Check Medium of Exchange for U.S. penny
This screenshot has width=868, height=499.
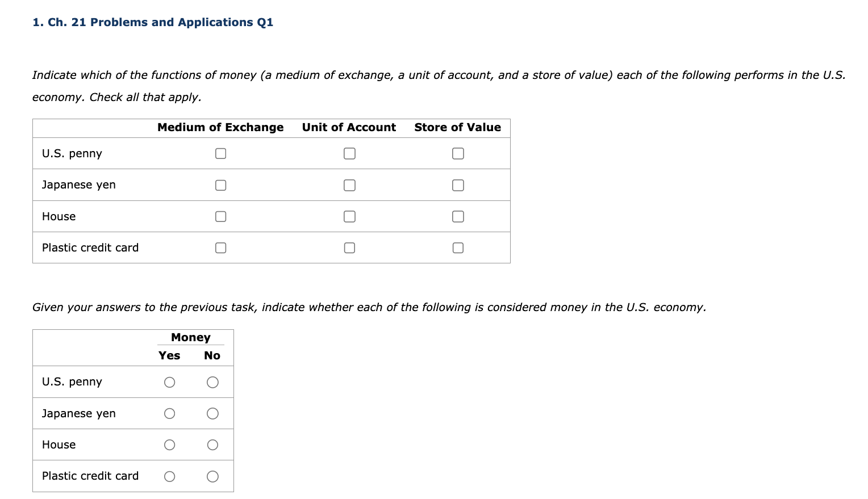[220, 153]
